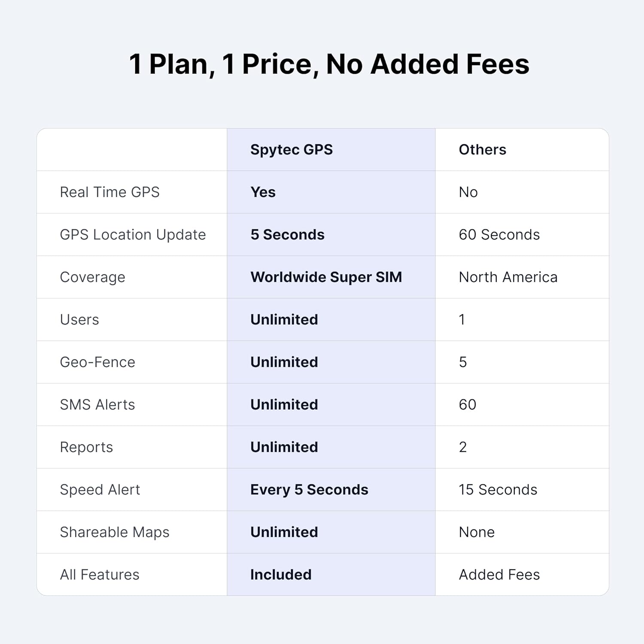
Task: Click the Speed Alert row label
Action: [100, 489]
